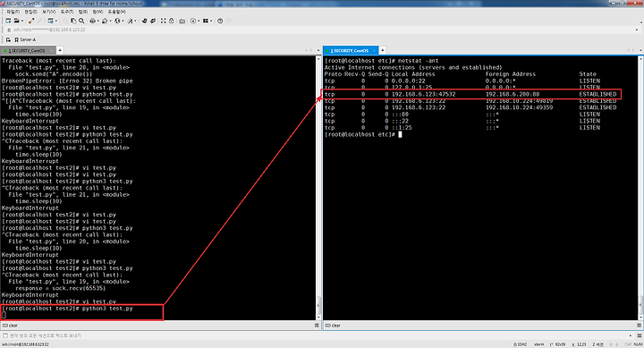Screen dimensions: 644x348
Task: Close the left SECURITY_CentOS tab
Action: point(51,50)
